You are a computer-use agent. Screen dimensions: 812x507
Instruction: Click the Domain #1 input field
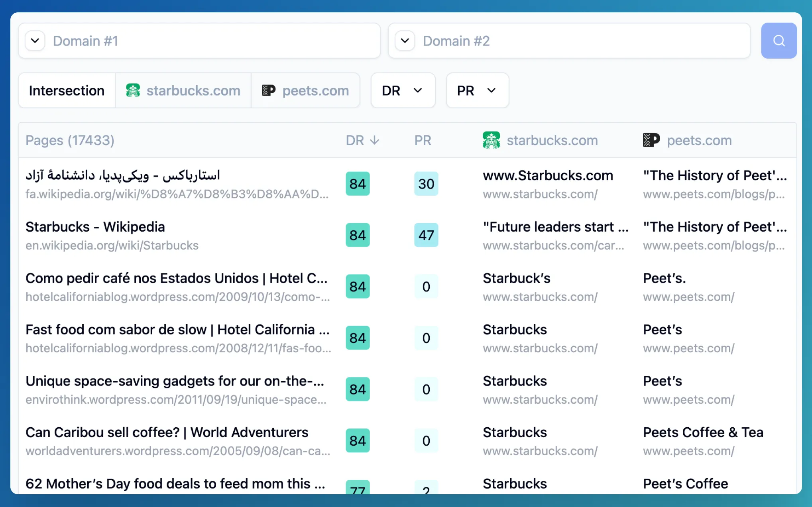coord(199,41)
